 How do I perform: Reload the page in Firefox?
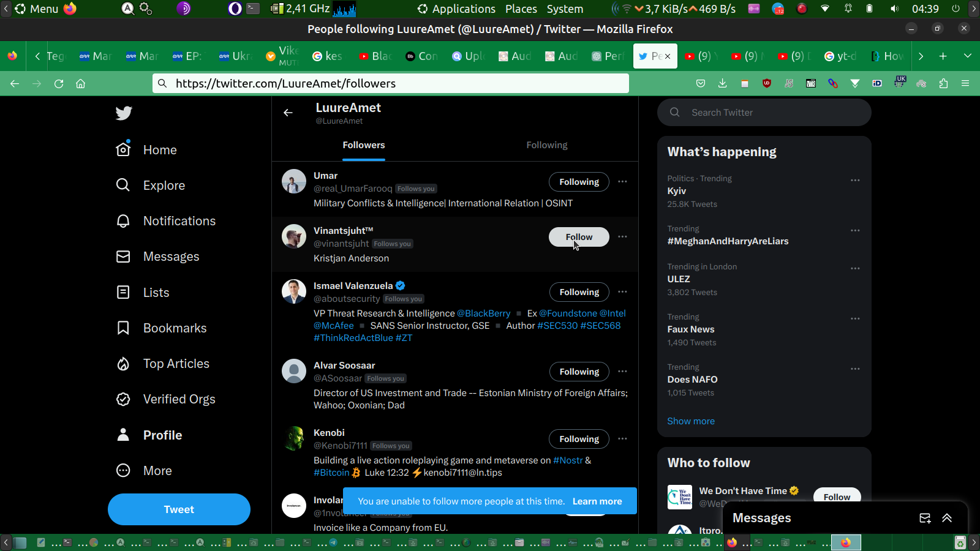point(59,84)
